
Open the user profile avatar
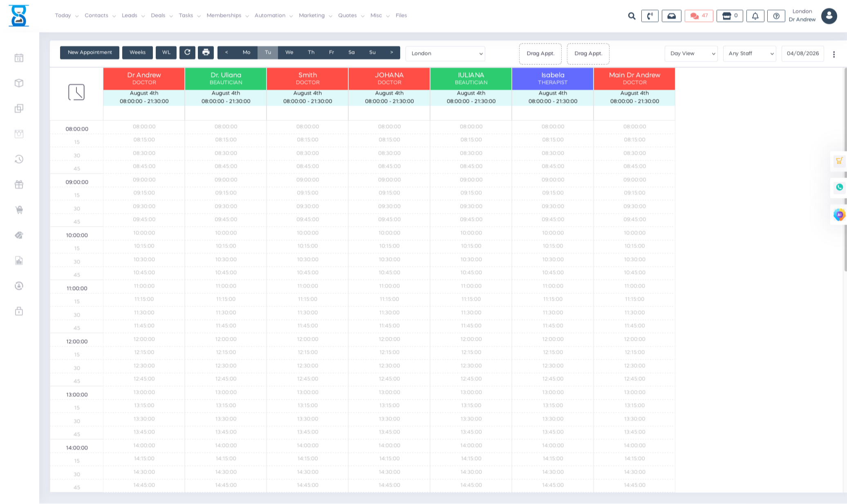(x=829, y=16)
